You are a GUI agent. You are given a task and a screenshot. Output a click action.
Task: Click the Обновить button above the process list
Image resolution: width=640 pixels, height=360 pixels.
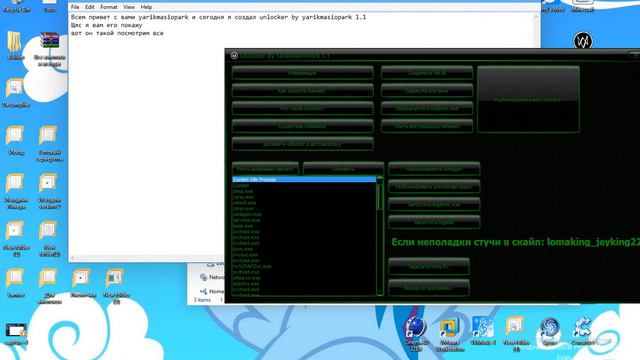[x=343, y=169]
